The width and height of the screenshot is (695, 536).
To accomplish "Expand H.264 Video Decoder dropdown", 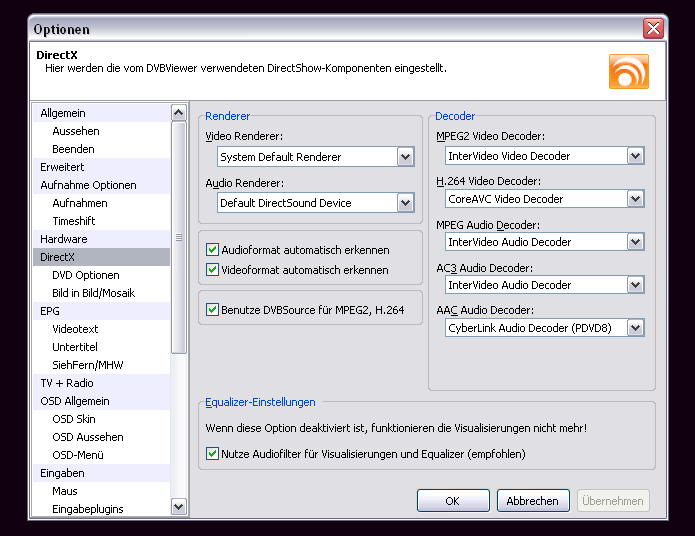I will coord(635,199).
